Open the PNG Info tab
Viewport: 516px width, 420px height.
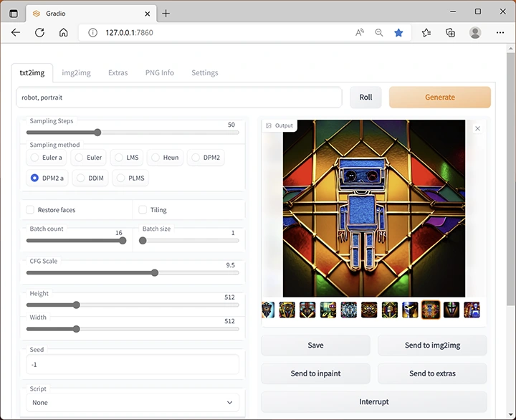coord(160,72)
